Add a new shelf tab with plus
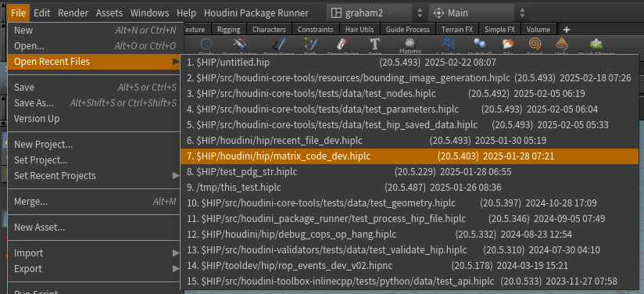The height and width of the screenshot is (294, 644). click(567, 30)
